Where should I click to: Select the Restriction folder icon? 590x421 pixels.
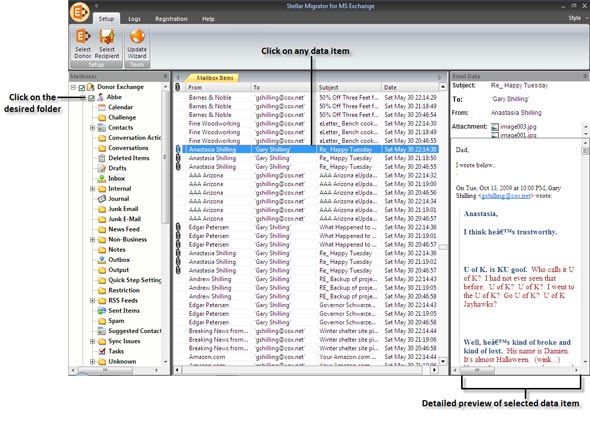click(x=102, y=290)
